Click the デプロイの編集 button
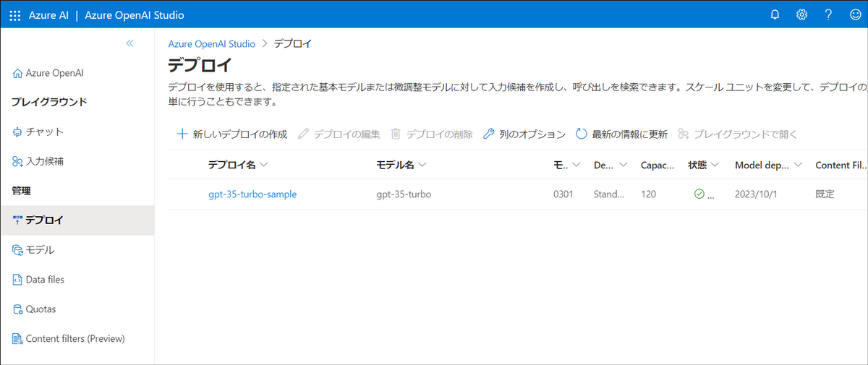Screen dimensions: 868x365 pos(339,134)
